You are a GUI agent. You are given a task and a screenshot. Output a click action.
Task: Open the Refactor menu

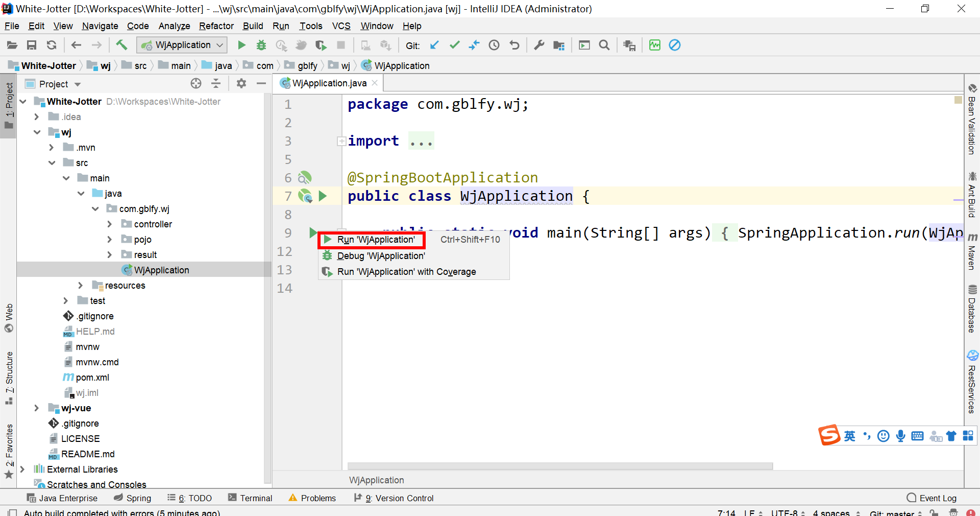(216, 26)
